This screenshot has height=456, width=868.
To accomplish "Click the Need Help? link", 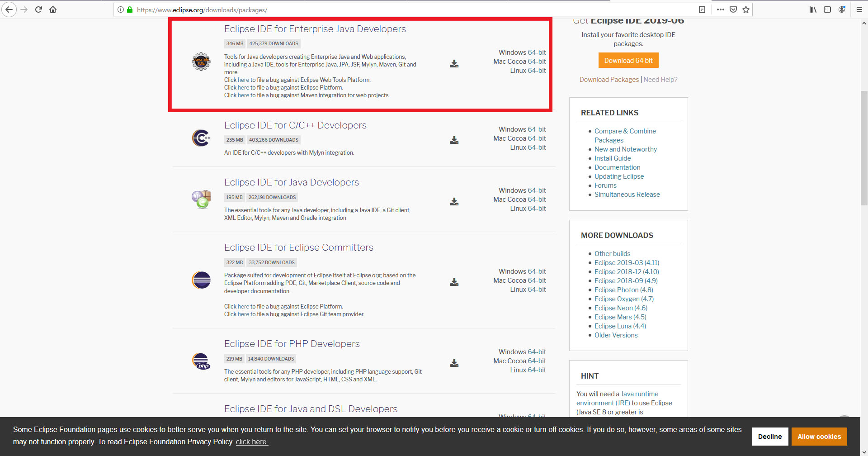I will pyautogui.click(x=660, y=80).
